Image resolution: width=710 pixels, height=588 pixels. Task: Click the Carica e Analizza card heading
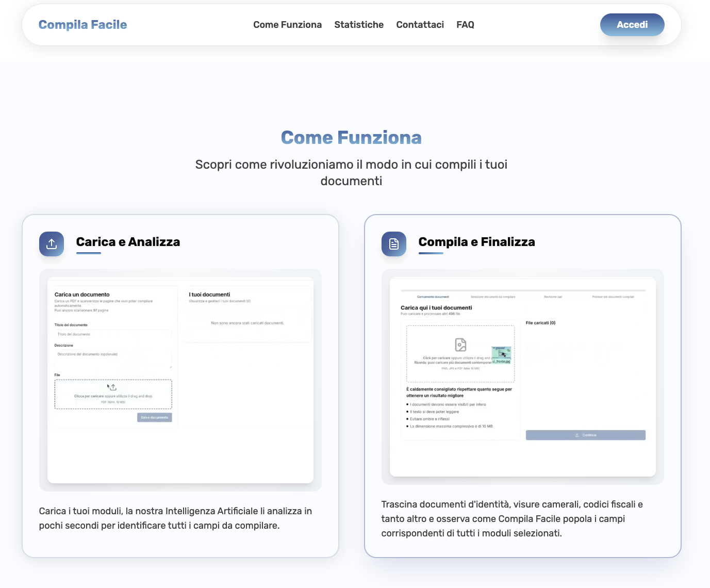[x=128, y=242]
